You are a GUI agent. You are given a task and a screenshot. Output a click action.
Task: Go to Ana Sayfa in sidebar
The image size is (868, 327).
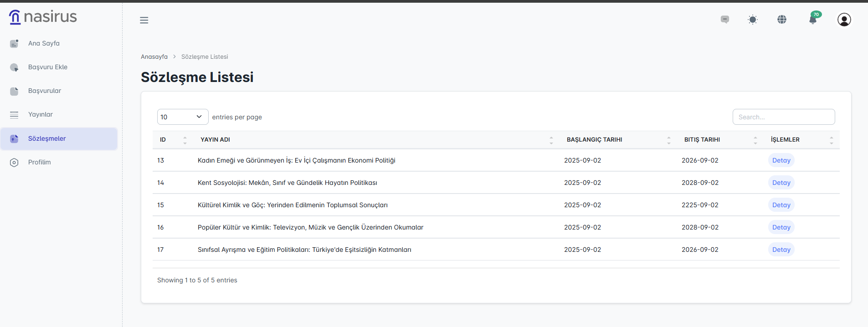click(44, 43)
